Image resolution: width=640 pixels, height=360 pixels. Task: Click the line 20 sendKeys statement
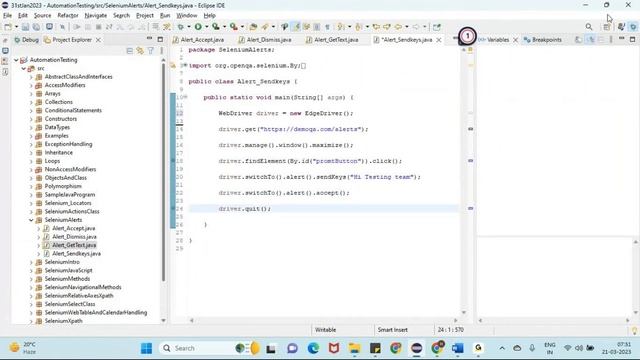point(320,177)
